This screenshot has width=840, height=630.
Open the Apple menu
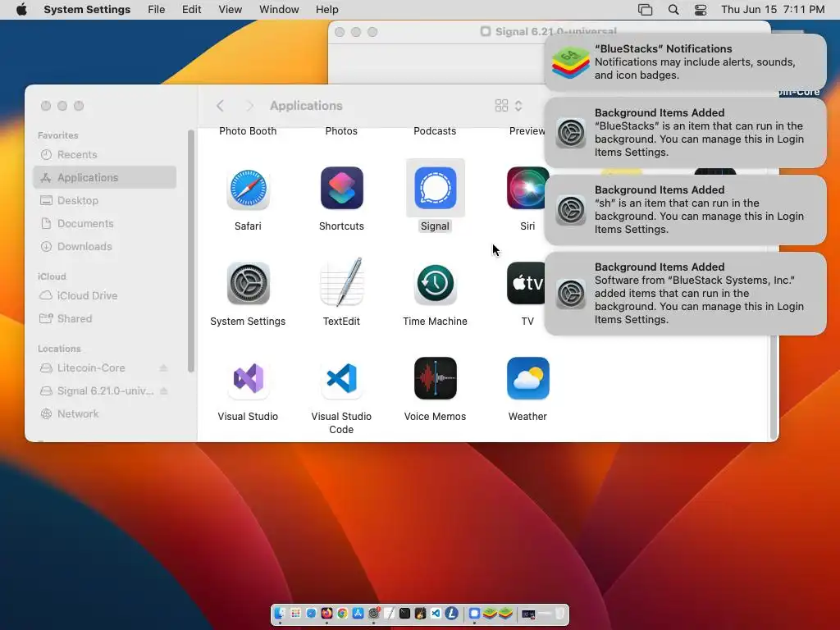[21, 10]
